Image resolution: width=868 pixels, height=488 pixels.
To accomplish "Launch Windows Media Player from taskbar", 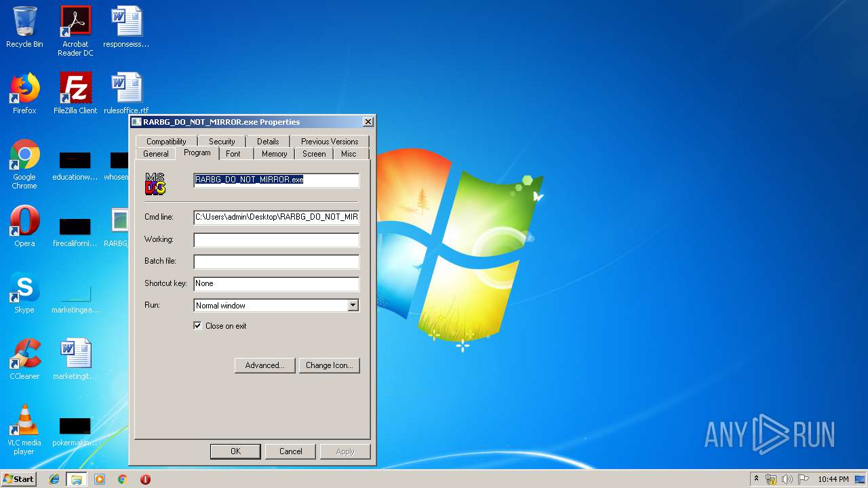I will tap(100, 479).
